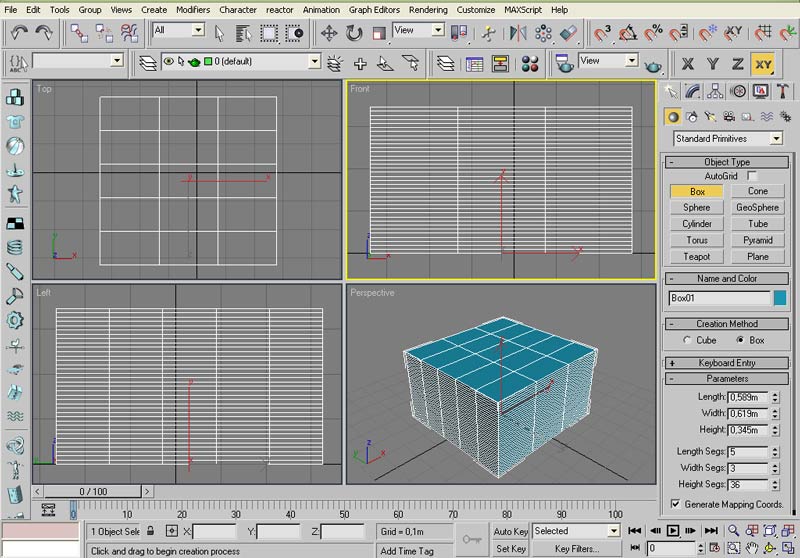
Task: Open the Display panel tab icon
Action: tap(760, 91)
